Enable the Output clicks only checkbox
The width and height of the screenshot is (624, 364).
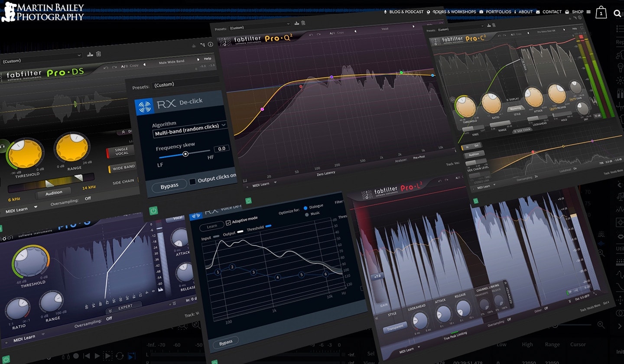[192, 181]
